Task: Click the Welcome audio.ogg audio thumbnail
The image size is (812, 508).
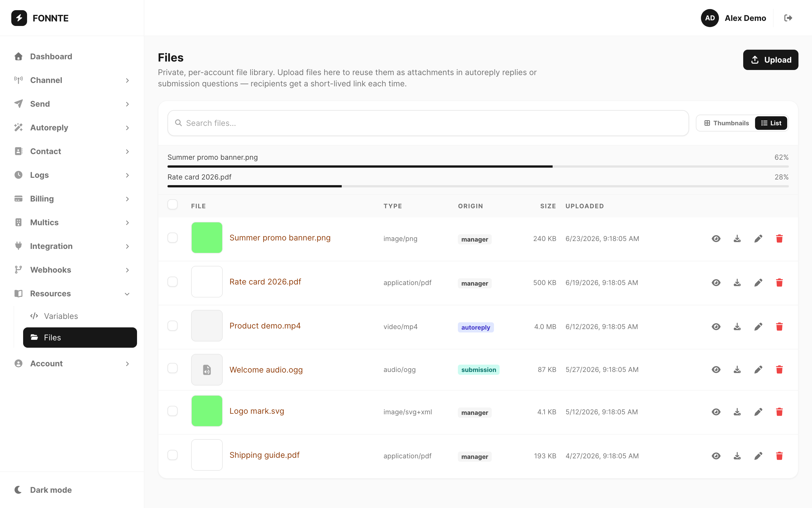Action: click(x=207, y=370)
